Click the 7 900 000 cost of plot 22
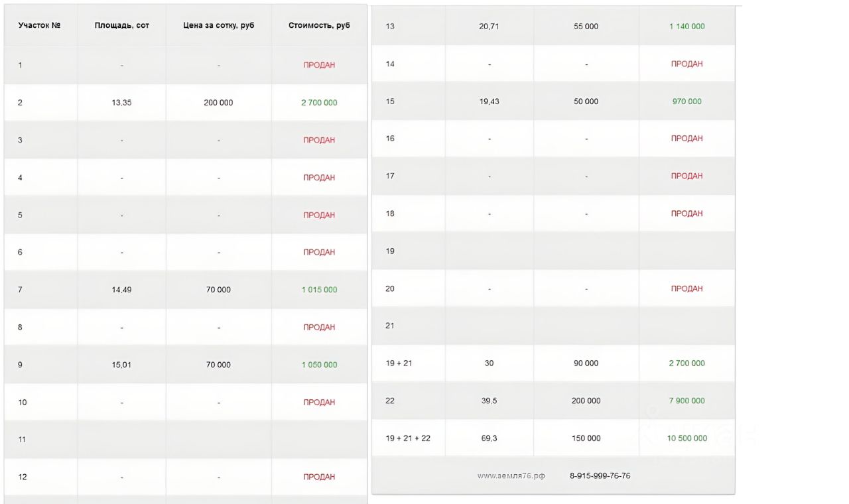The height and width of the screenshot is (504, 849). click(686, 401)
